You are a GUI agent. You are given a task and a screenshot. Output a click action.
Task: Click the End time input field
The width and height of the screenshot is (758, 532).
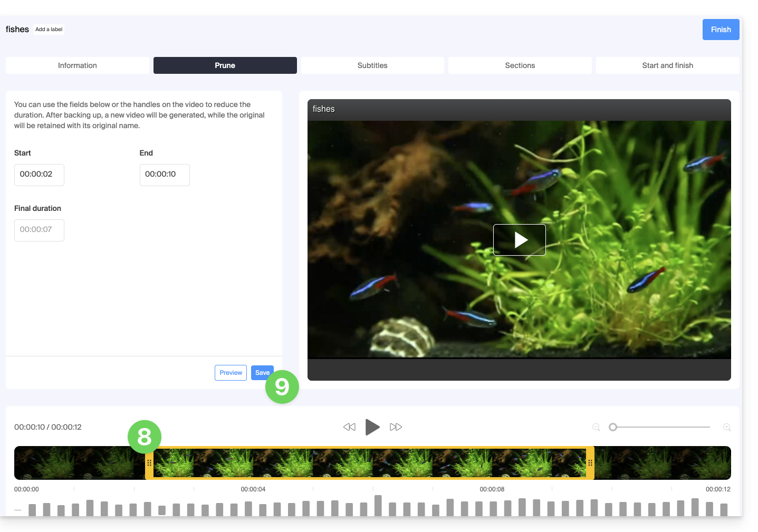tap(165, 175)
